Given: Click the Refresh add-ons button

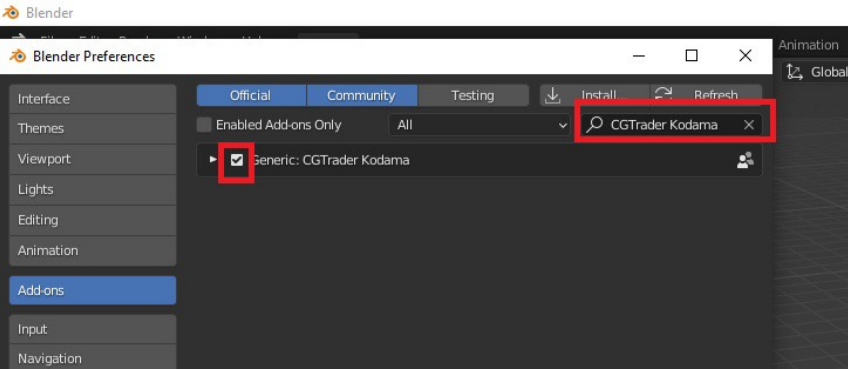Looking at the screenshot, I should (x=706, y=96).
